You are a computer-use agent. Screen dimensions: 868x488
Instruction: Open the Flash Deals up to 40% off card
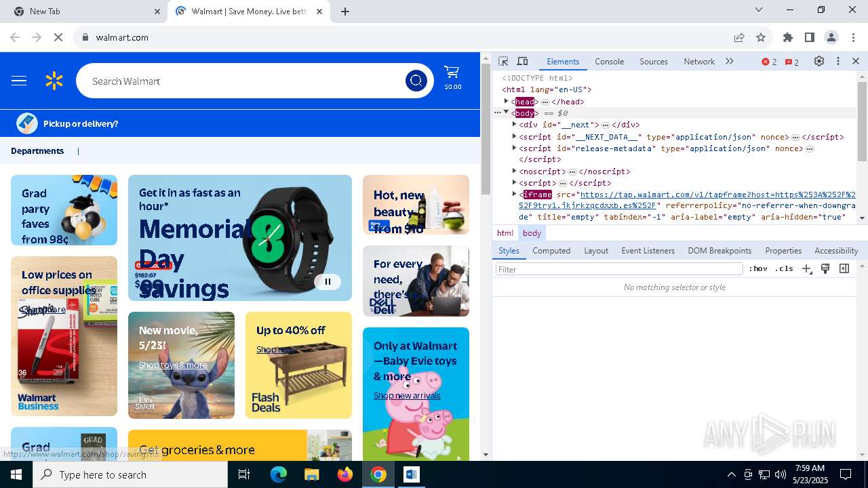tap(298, 365)
